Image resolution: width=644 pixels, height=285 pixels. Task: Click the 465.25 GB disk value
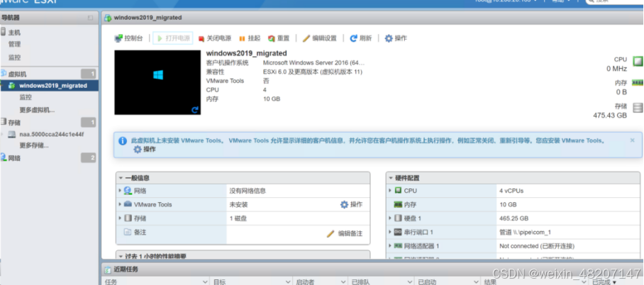point(513,218)
